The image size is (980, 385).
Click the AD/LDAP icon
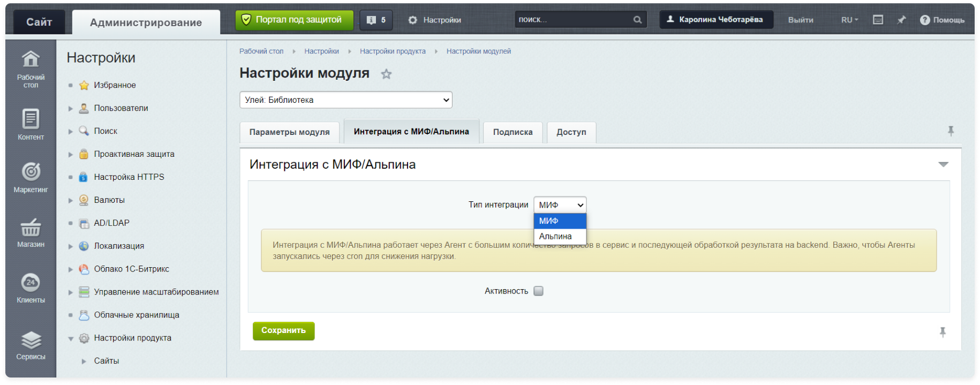tap(84, 223)
